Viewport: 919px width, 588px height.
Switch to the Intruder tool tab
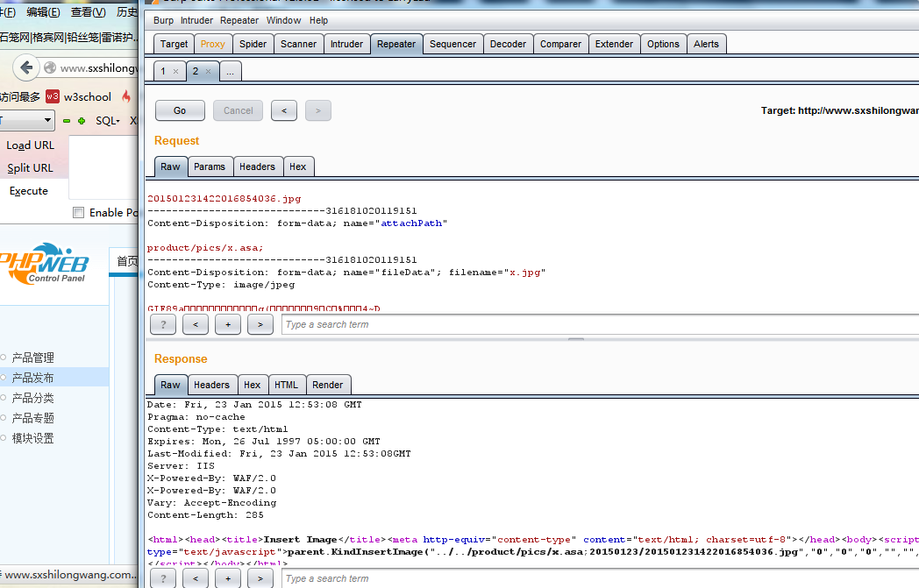coord(347,44)
